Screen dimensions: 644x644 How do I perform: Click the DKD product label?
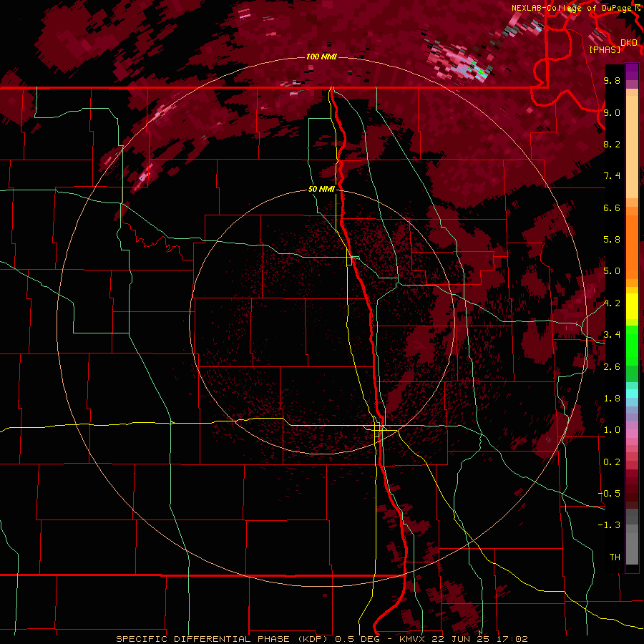click(629, 43)
